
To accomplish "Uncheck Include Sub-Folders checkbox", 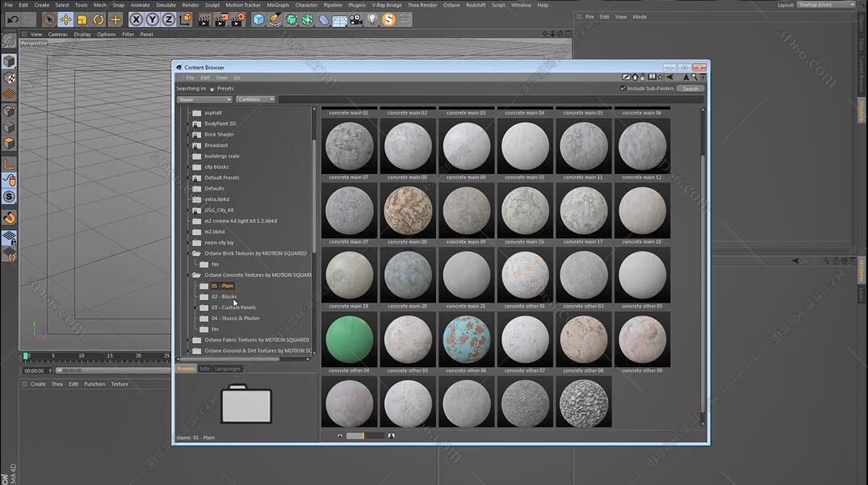I will pyautogui.click(x=623, y=88).
